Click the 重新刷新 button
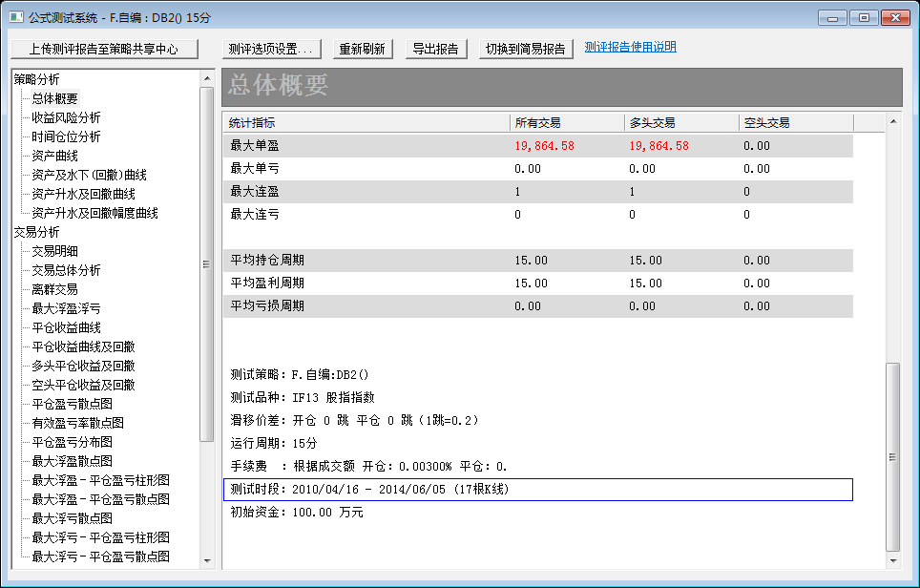 (362, 49)
